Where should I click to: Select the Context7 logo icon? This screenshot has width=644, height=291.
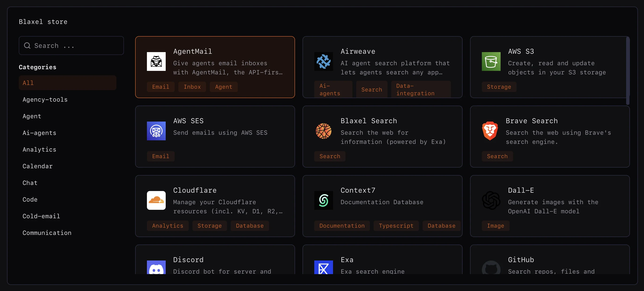coord(323,200)
